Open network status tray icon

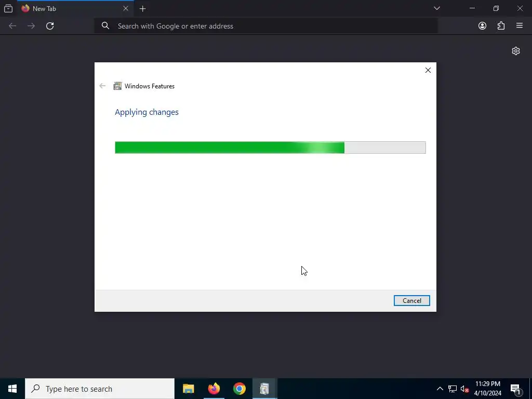click(x=453, y=389)
